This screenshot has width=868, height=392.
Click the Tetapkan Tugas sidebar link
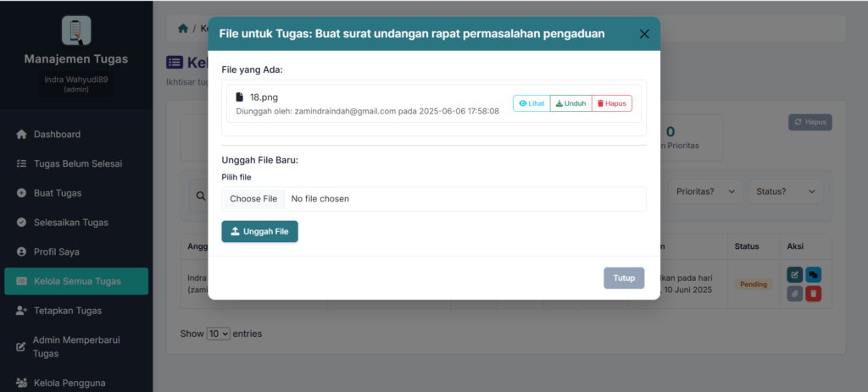67,311
